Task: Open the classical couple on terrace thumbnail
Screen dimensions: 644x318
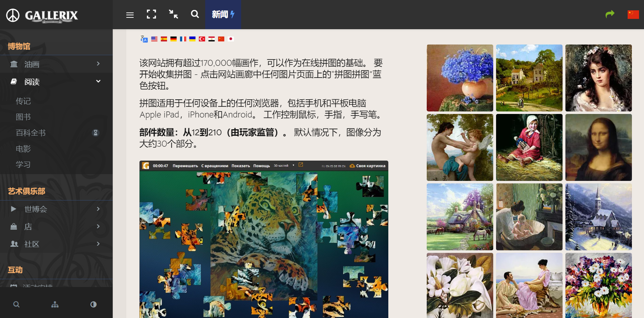Action: pos(529,285)
